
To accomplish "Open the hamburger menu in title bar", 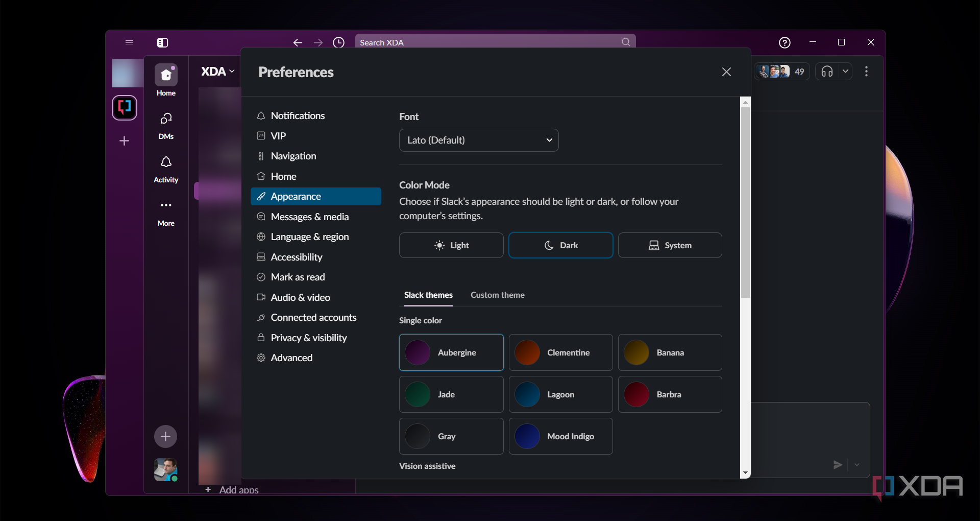I will click(x=129, y=42).
